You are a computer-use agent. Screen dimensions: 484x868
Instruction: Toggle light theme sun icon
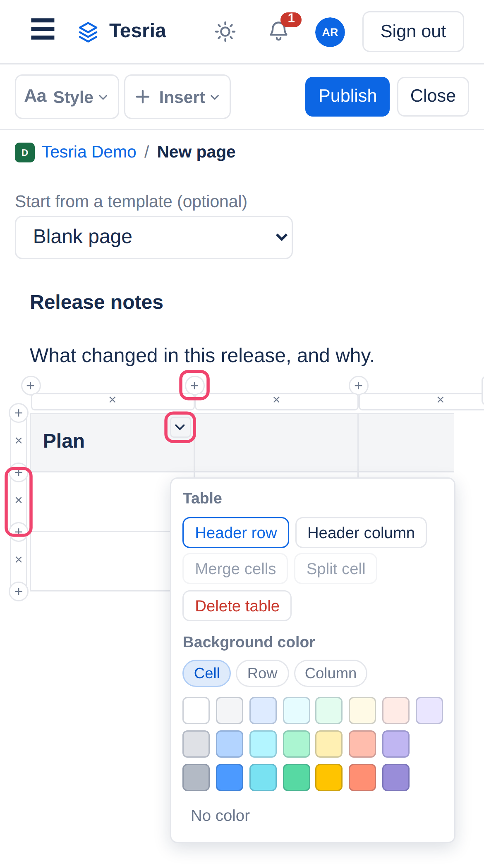pos(225,31)
